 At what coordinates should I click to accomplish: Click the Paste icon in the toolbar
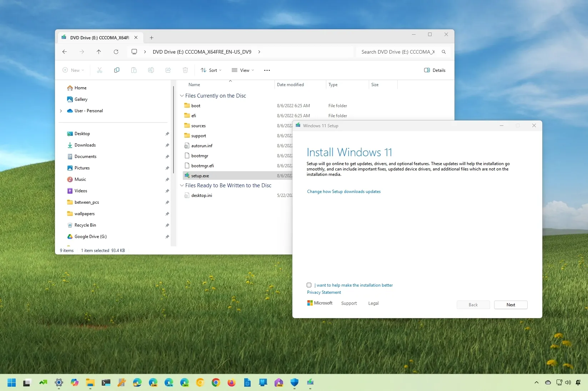134,70
